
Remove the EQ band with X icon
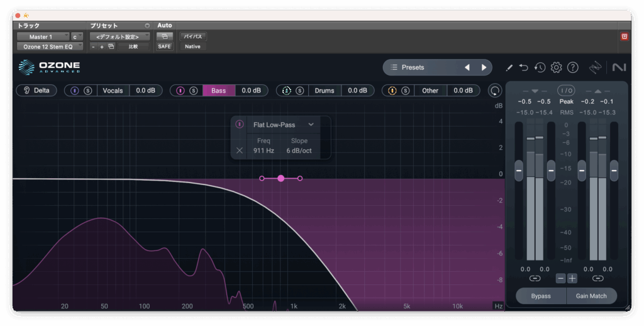click(x=239, y=150)
